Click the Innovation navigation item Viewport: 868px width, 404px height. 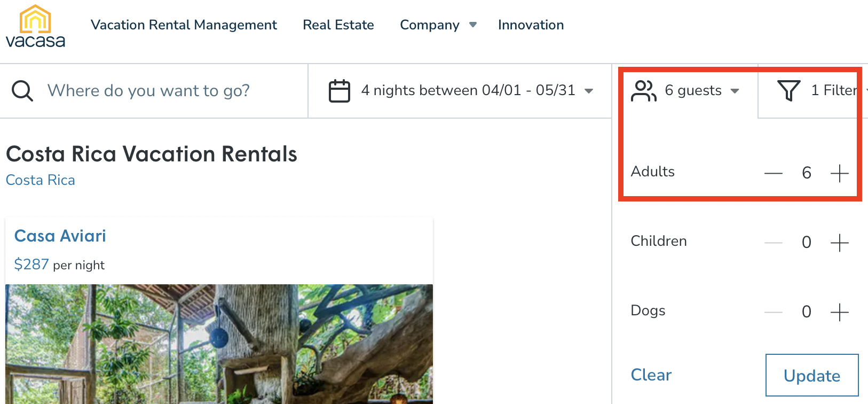(x=531, y=25)
